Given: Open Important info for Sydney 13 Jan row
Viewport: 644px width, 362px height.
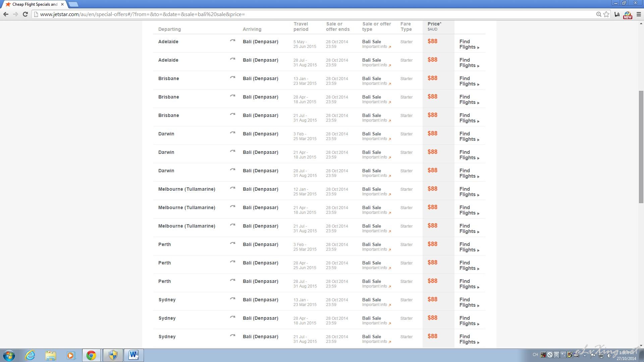Looking at the screenshot, I should (376, 305).
